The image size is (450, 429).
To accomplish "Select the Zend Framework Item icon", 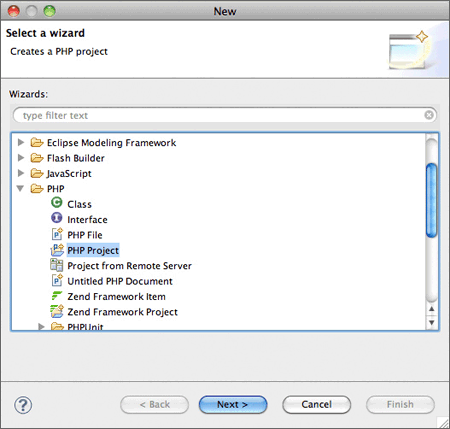I will point(57,295).
